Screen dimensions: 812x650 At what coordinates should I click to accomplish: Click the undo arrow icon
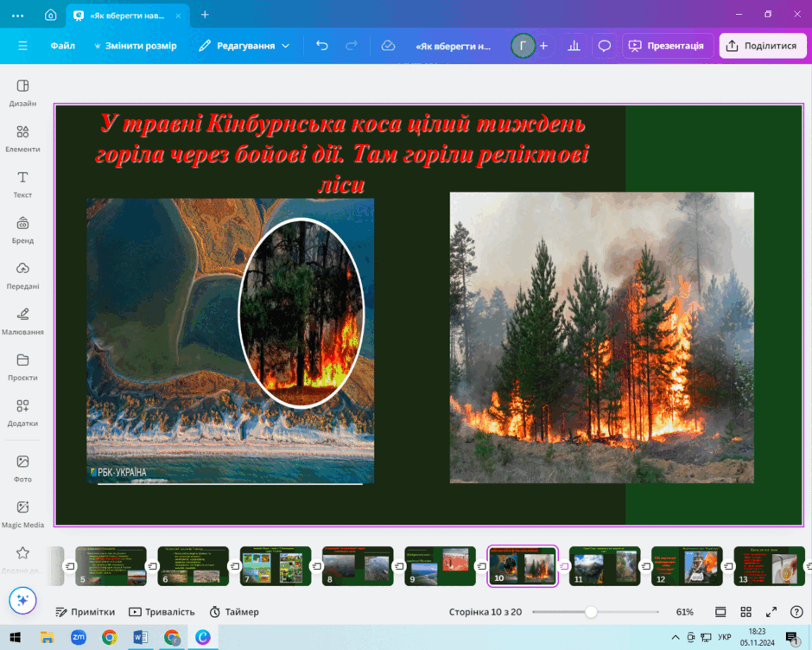(x=322, y=46)
